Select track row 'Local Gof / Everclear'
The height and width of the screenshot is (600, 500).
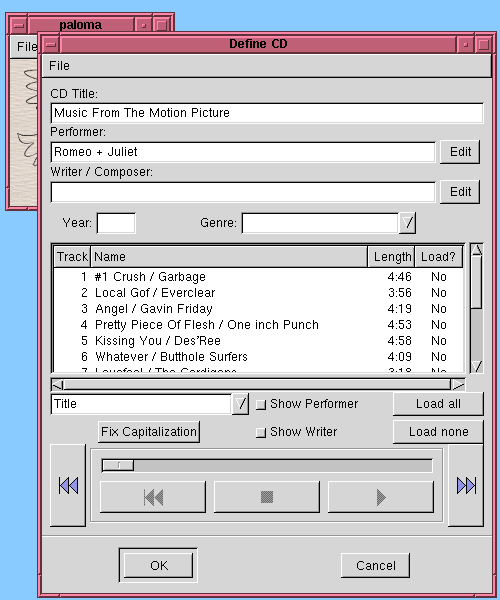pyautogui.click(x=259, y=293)
